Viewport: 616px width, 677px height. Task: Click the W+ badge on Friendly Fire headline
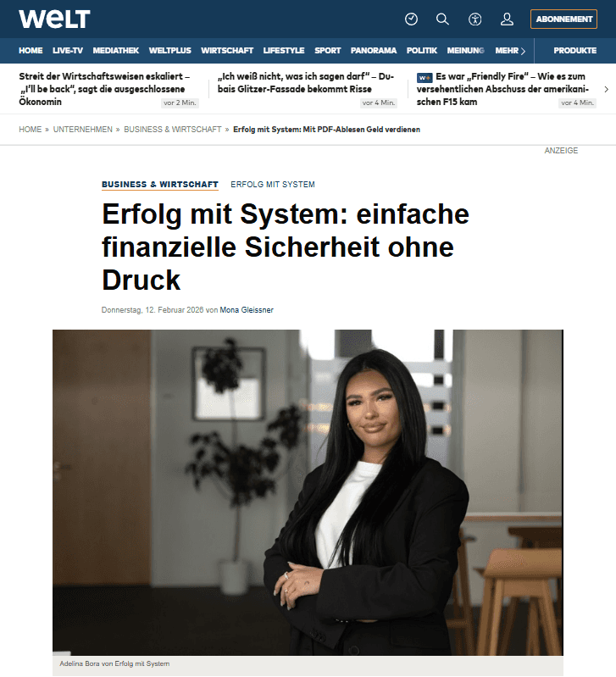pos(425,78)
